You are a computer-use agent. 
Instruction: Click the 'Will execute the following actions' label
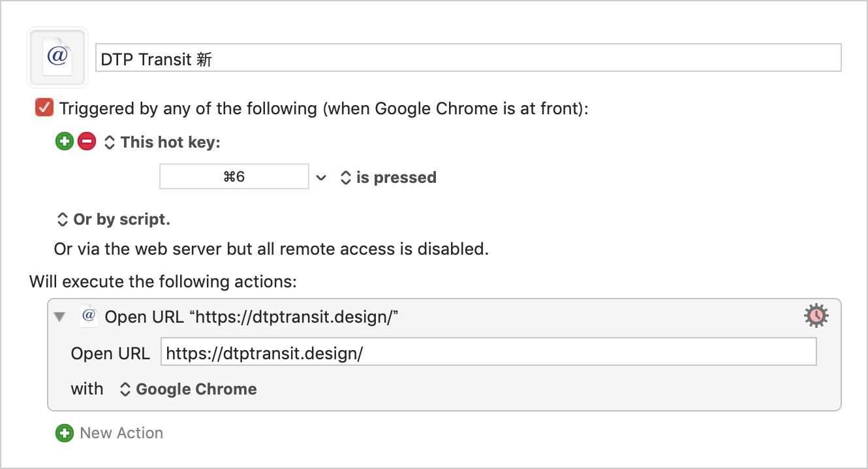[163, 282]
